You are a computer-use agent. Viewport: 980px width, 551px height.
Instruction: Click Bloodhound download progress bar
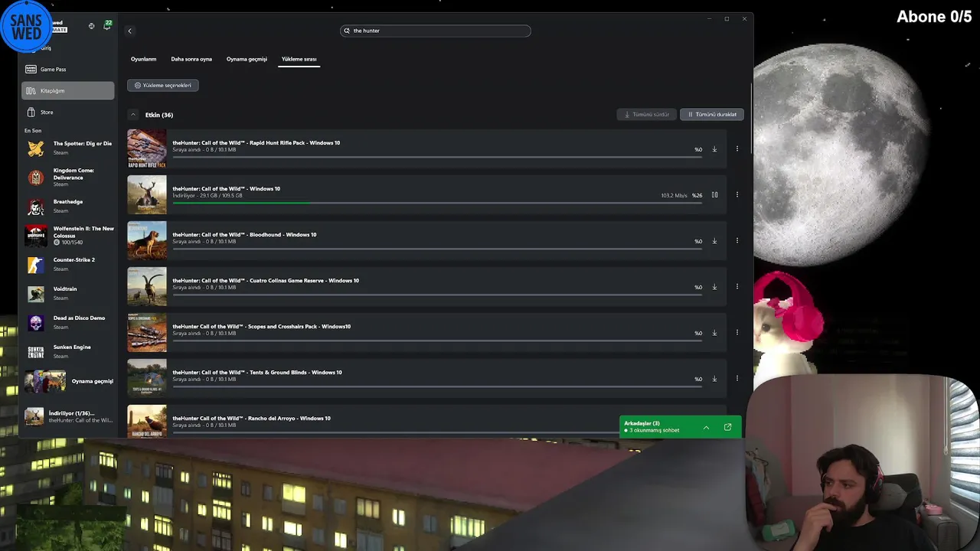tap(437, 249)
